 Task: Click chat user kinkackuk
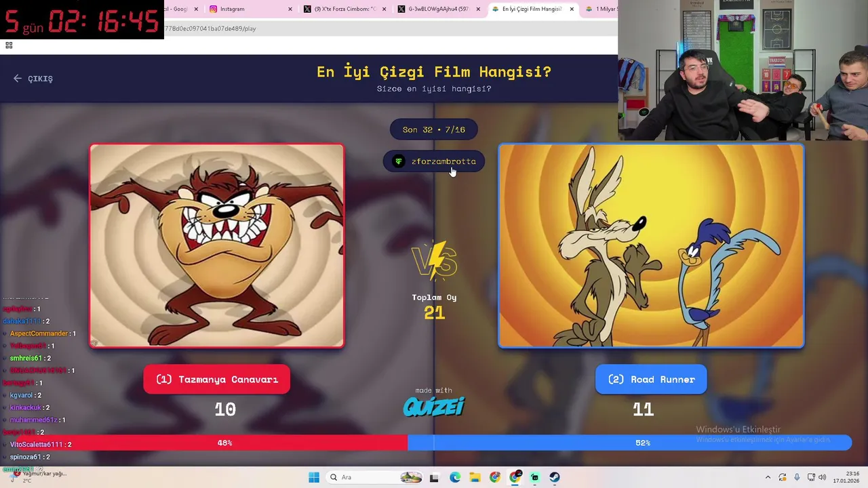click(26, 407)
